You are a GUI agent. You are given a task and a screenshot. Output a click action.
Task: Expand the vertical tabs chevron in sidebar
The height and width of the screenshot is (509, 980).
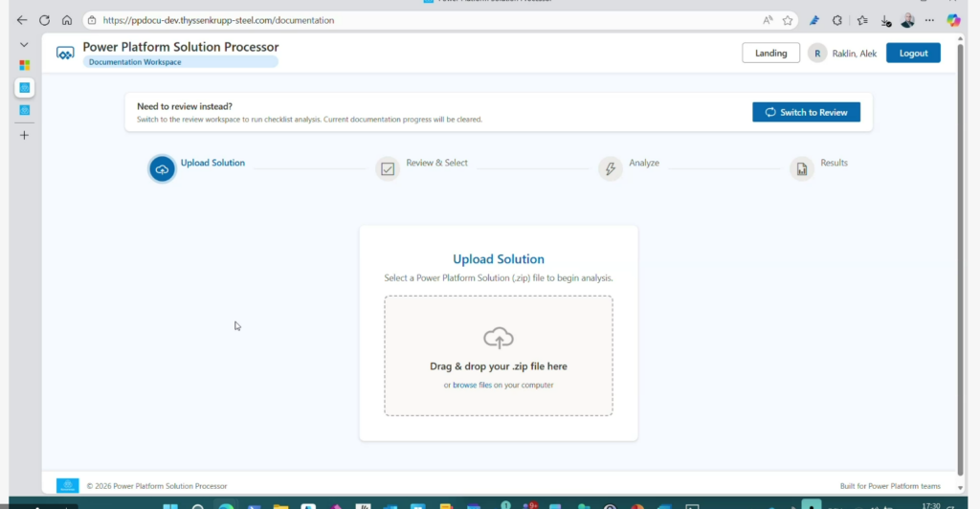click(24, 44)
